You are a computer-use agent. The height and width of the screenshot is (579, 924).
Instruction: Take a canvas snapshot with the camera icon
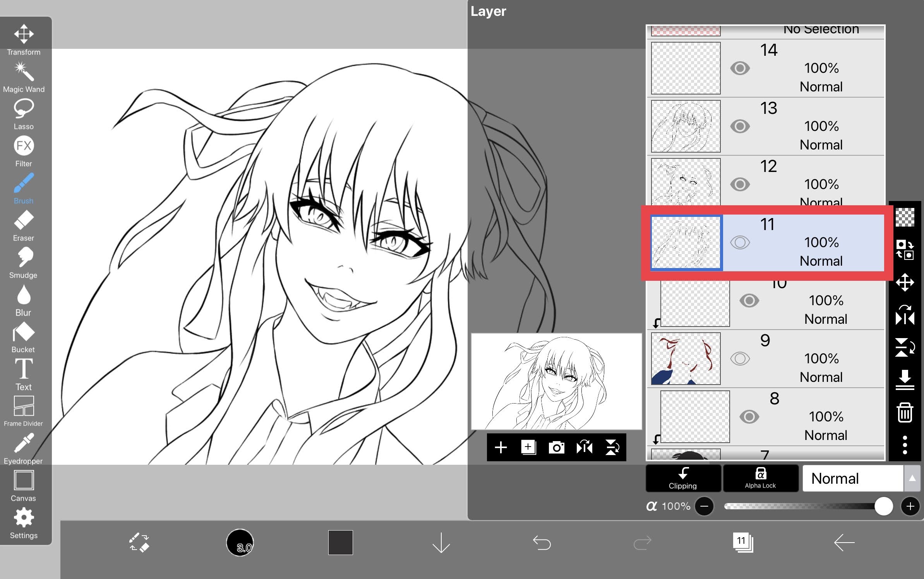click(557, 448)
